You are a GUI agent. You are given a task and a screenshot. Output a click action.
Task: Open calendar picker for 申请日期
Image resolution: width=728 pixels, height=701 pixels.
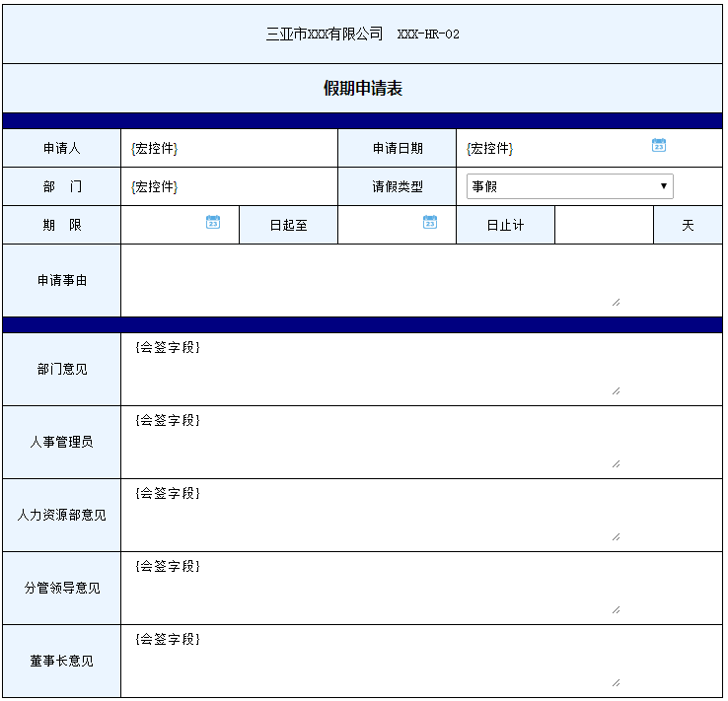(x=659, y=145)
